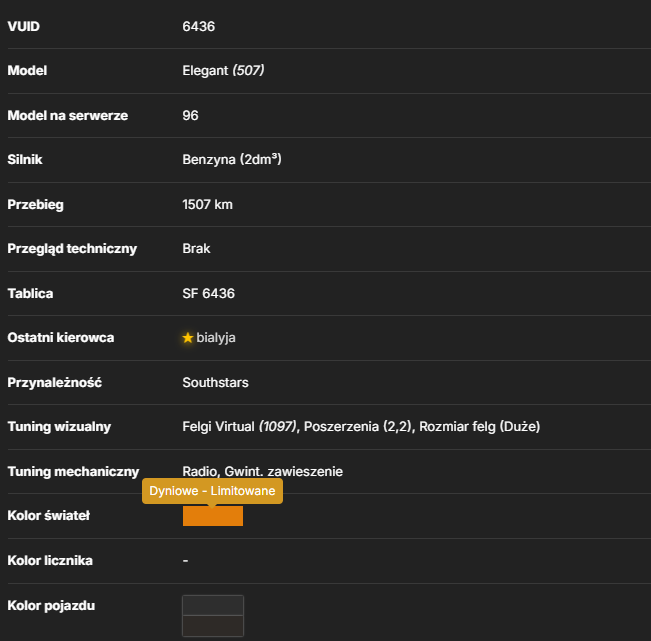This screenshot has height=641, width=651.
Task: Click the orange Kolor świateł swatch
Action: [213, 516]
